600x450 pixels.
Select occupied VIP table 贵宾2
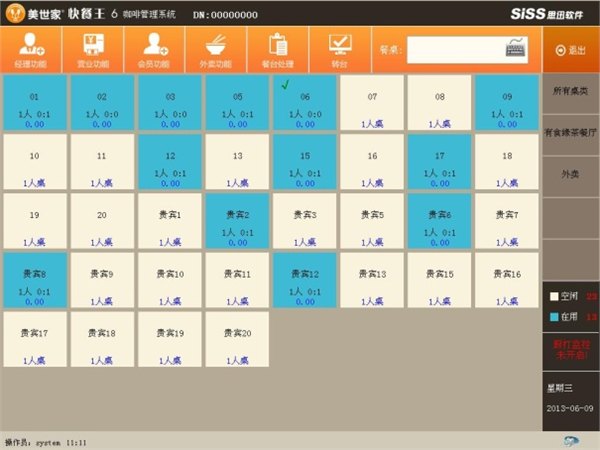237,221
